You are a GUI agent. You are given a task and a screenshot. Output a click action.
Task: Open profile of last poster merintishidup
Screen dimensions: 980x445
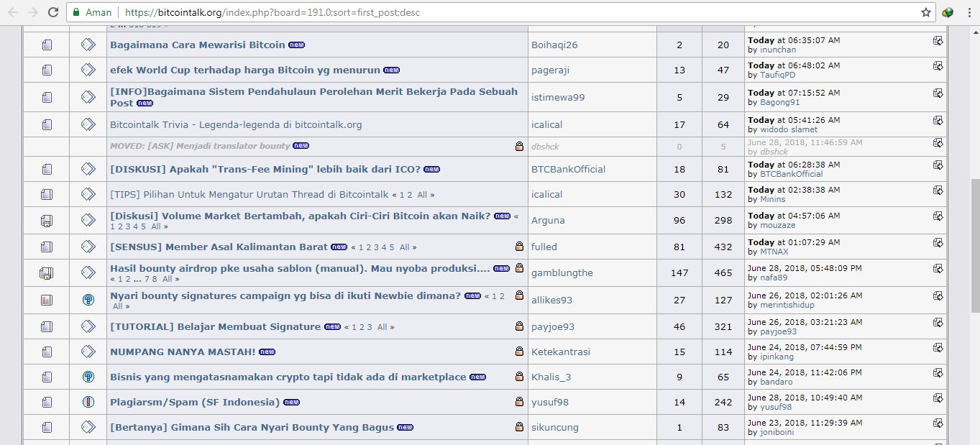coord(787,305)
